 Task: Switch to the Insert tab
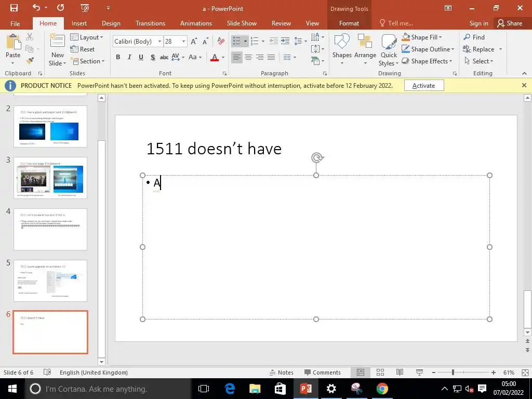79,23
